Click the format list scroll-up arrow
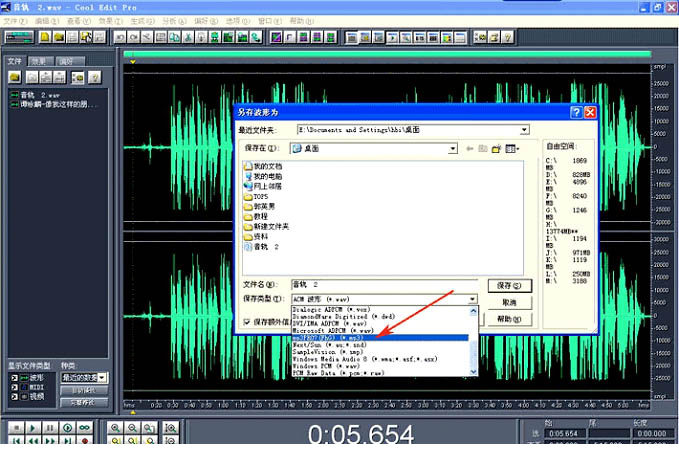The height and width of the screenshot is (461, 679). tap(473, 311)
